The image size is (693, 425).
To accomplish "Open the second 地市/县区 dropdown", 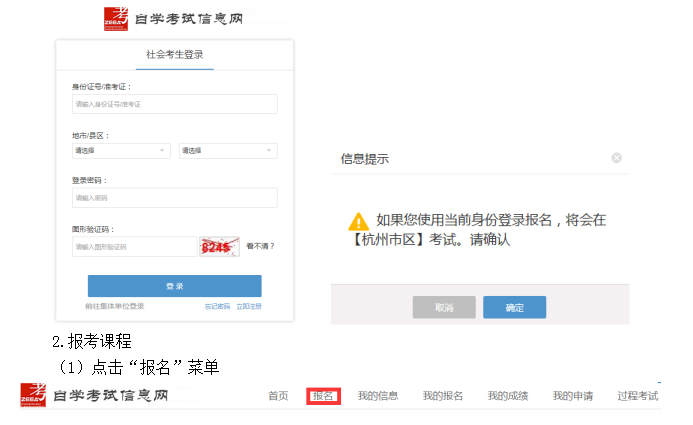I will click(227, 151).
